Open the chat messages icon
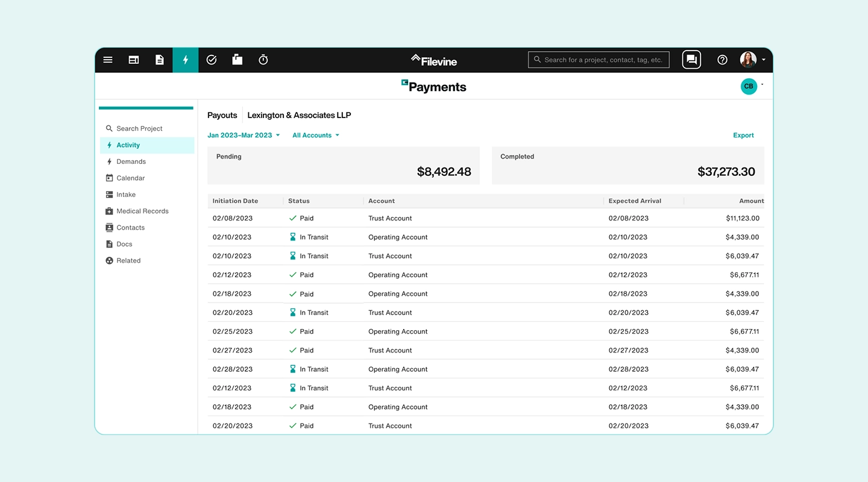This screenshot has width=868, height=482. point(691,60)
